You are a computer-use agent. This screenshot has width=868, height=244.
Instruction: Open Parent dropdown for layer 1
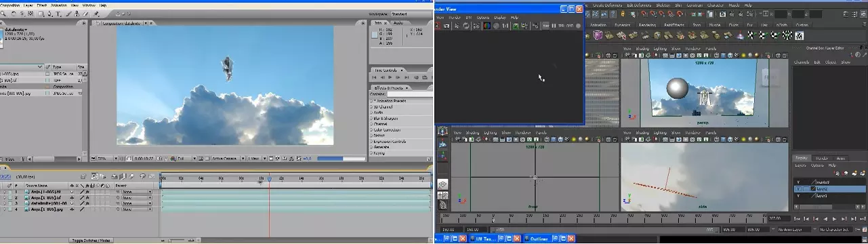click(x=136, y=192)
